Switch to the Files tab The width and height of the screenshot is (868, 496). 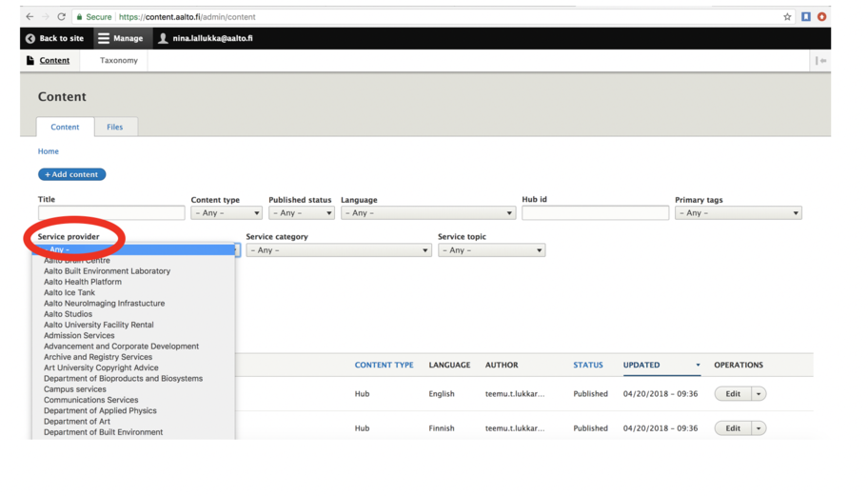[x=114, y=127]
